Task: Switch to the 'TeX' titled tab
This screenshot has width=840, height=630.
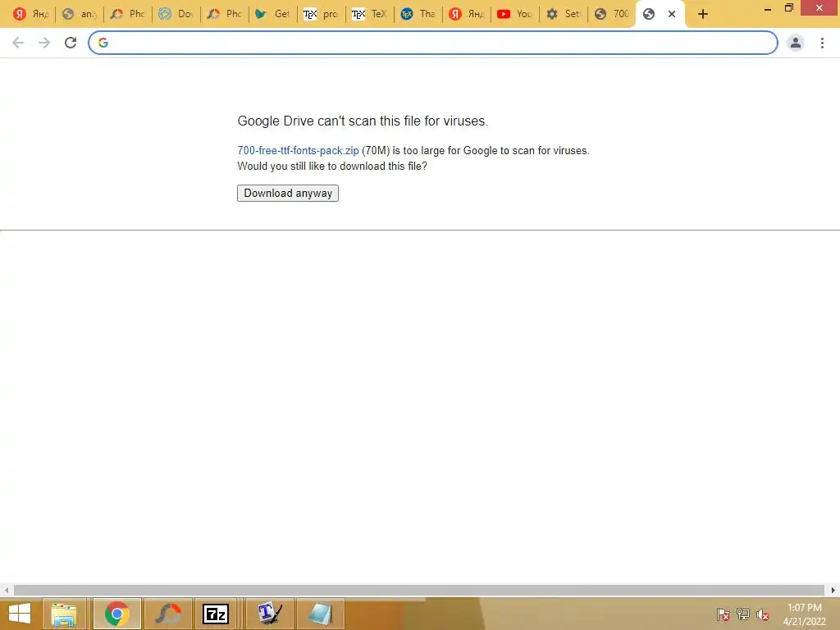Action: (369, 14)
